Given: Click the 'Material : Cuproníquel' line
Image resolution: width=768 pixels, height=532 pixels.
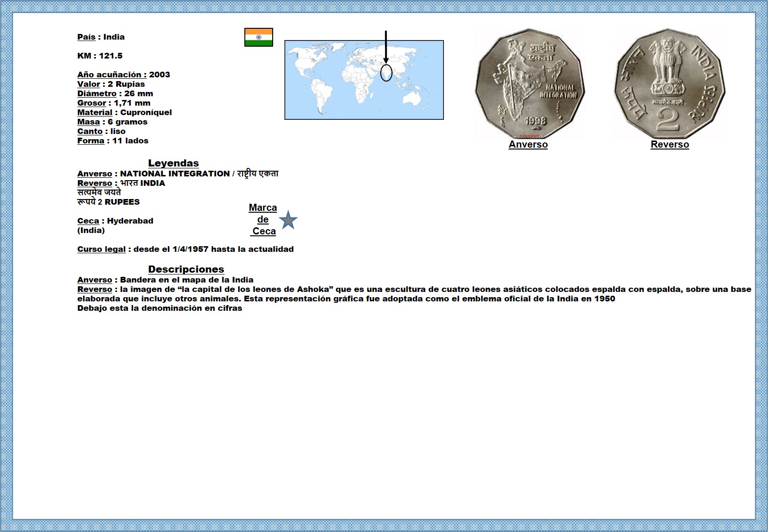Looking at the screenshot, I should (125, 112).
